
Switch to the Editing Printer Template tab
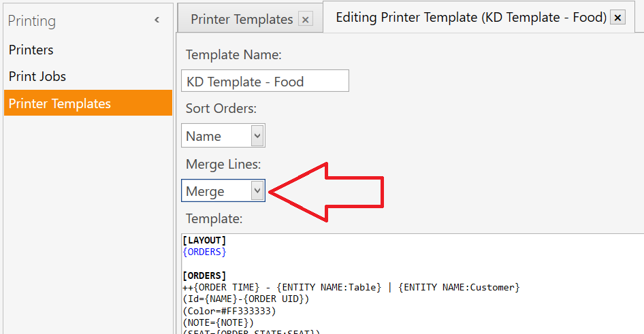(471, 17)
